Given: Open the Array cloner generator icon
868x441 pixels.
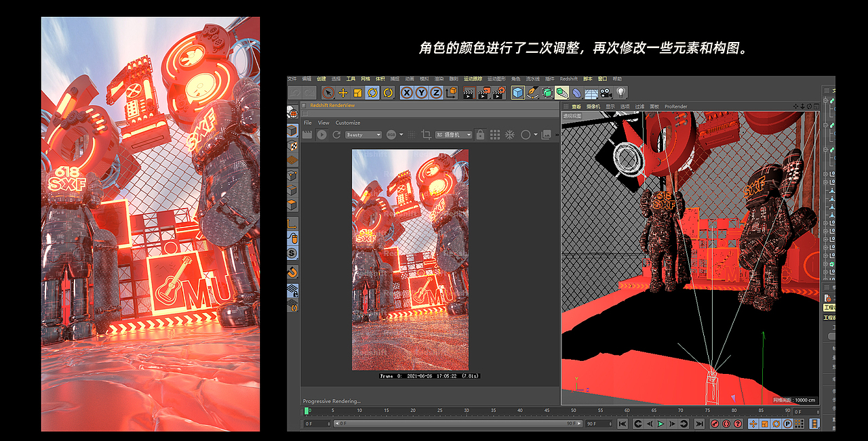Looking at the screenshot, I should [x=562, y=93].
